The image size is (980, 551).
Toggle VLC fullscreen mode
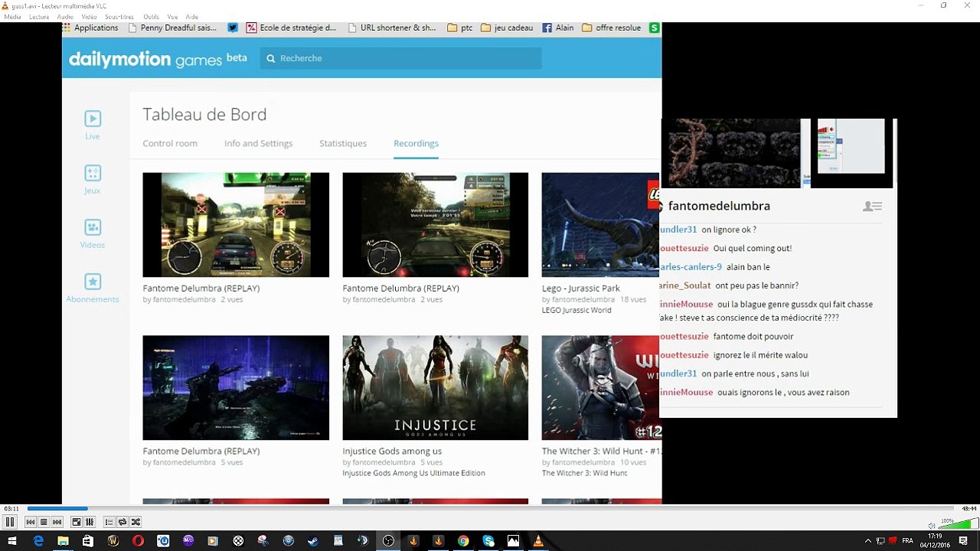pos(77,522)
